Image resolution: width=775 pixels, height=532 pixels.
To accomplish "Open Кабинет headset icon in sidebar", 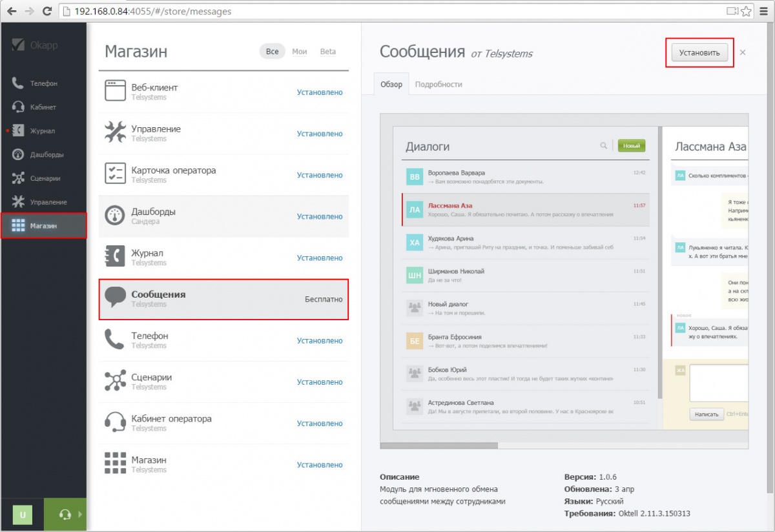I will coord(19,107).
